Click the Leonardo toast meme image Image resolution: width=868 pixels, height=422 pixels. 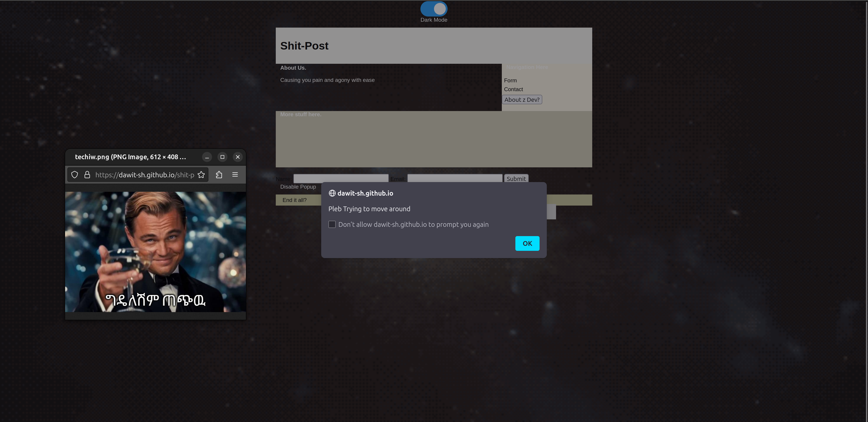[x=155, y=251]
